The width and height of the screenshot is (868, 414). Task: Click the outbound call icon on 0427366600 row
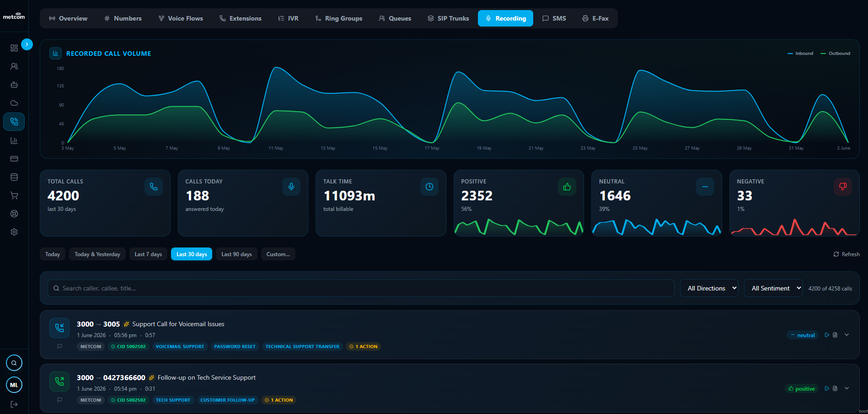pos(59,381)
